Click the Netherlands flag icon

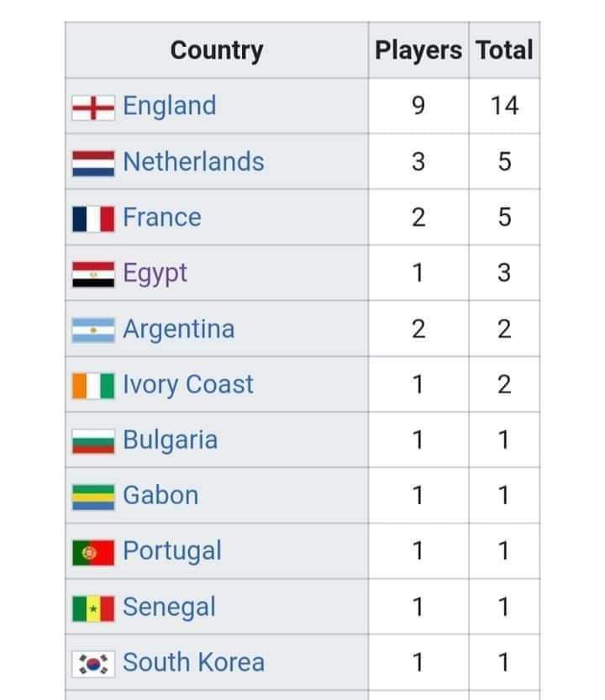[93, 163]
